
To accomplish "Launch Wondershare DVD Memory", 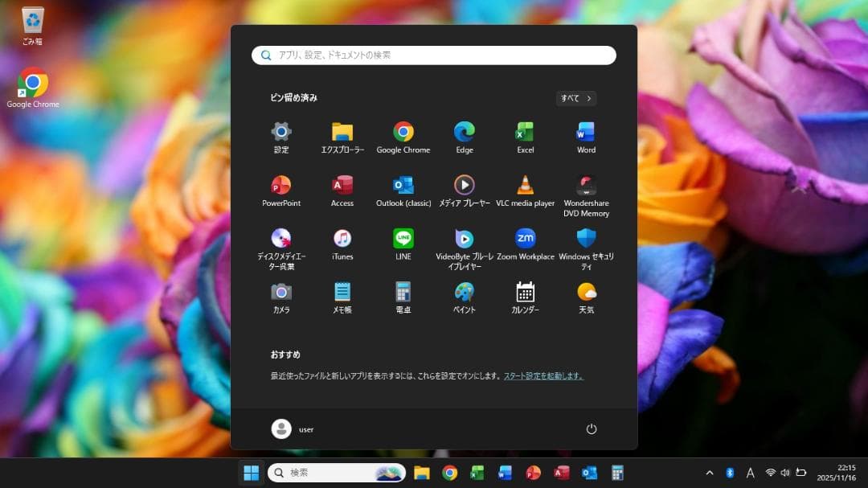I will [x=586, y=185].
